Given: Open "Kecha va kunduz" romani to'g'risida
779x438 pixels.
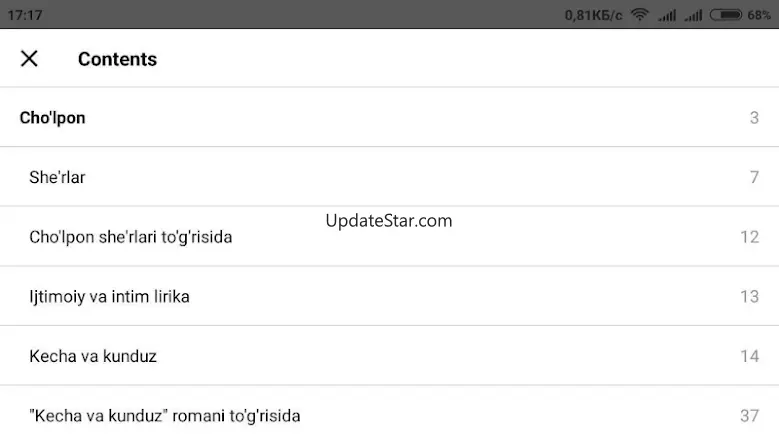Looking at the screenshot, I should [390, 412].
